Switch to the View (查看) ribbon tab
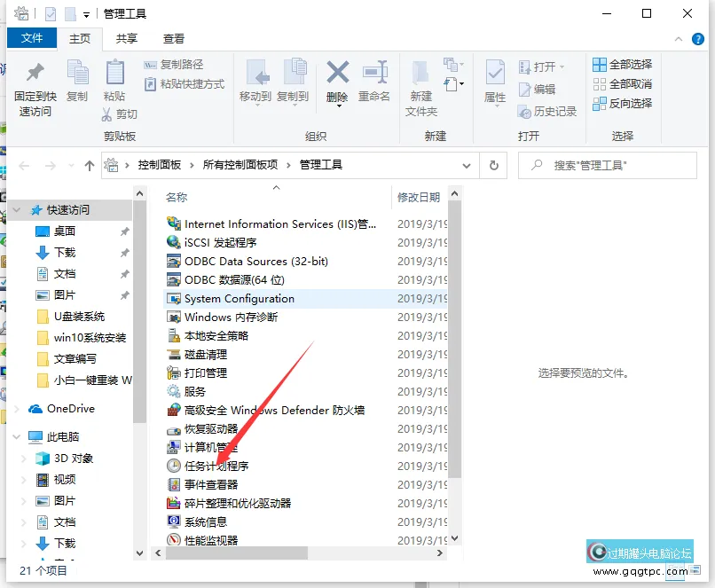715x588 pixels. point(174,38)
